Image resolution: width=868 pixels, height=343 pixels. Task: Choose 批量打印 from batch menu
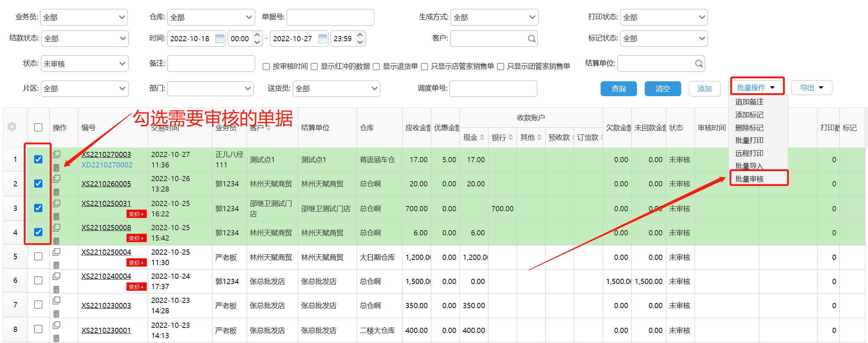750,140
